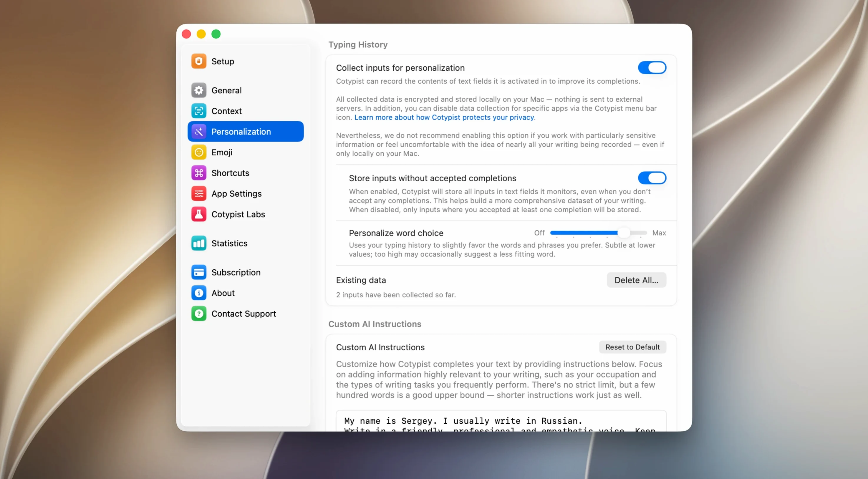
Task: Select General in the sidebar
Action: pos(246,90)
